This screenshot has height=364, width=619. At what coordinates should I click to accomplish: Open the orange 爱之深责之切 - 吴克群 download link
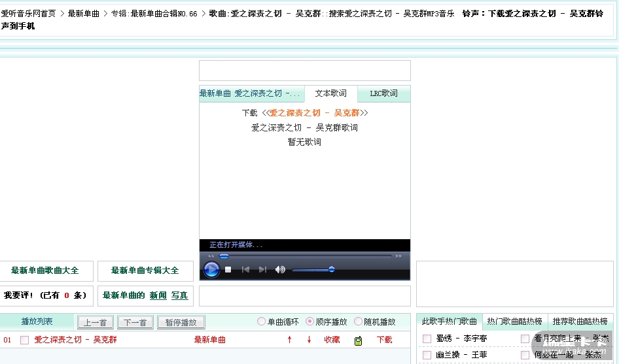click(315, 113)
